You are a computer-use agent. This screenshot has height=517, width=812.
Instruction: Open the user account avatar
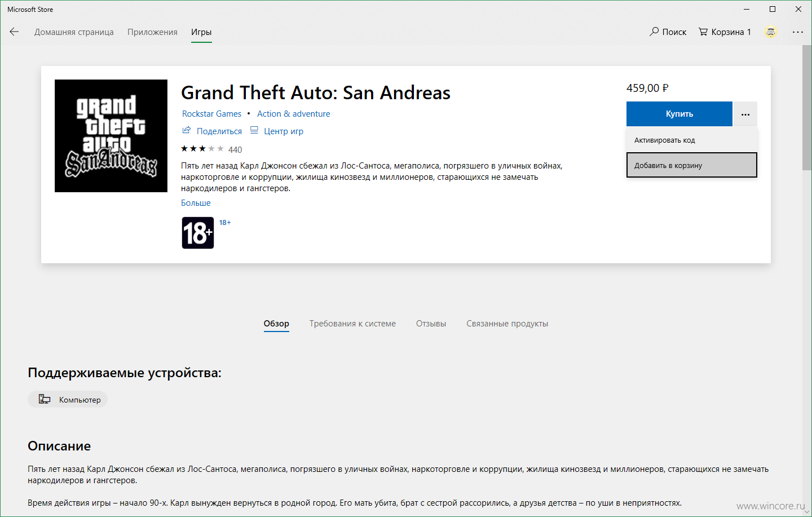770,32
